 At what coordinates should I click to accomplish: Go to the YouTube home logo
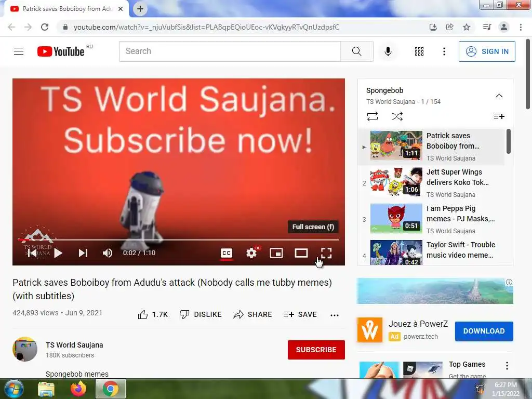[x=61, y=51]
